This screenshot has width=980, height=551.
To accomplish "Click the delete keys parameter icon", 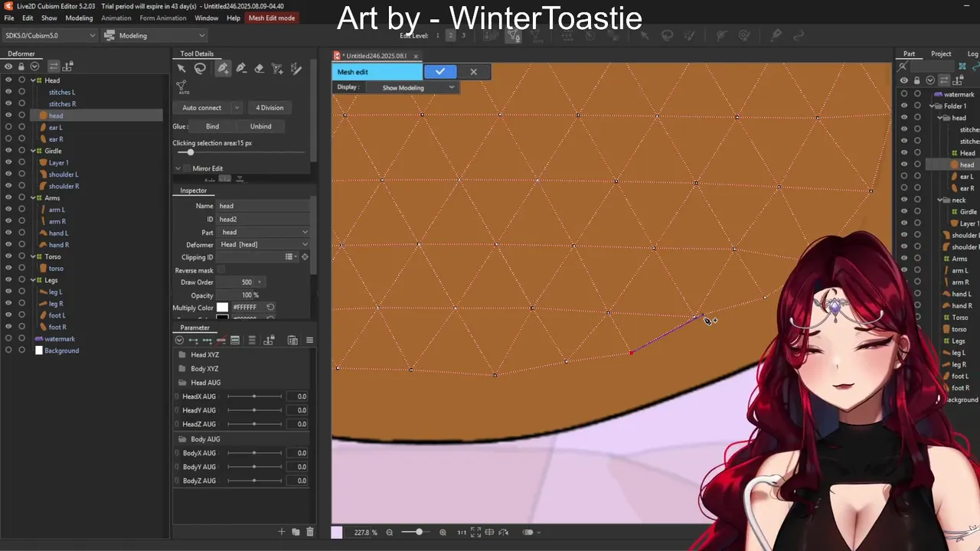I will pos(220,340).
